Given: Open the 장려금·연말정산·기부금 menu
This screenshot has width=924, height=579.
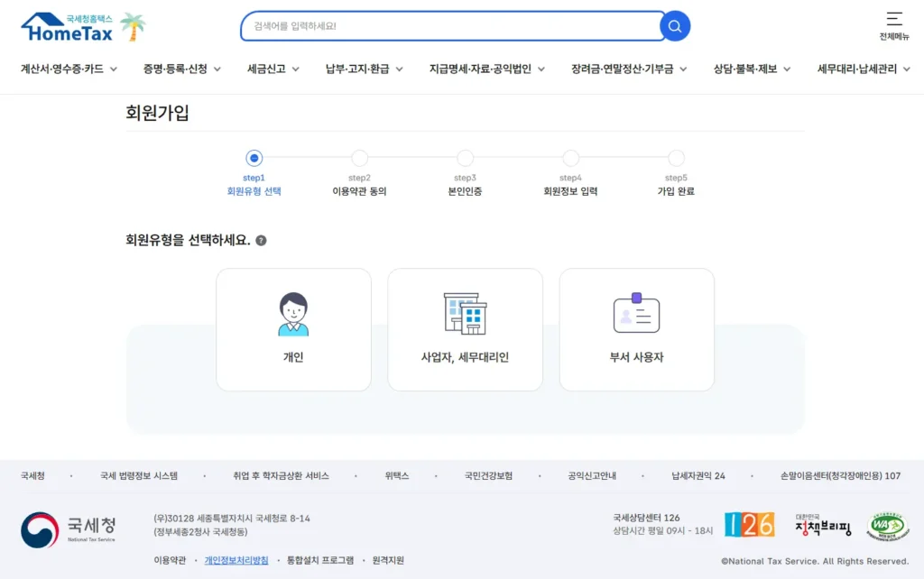Looking at the screenshot, I should click(x=623, y=69).
